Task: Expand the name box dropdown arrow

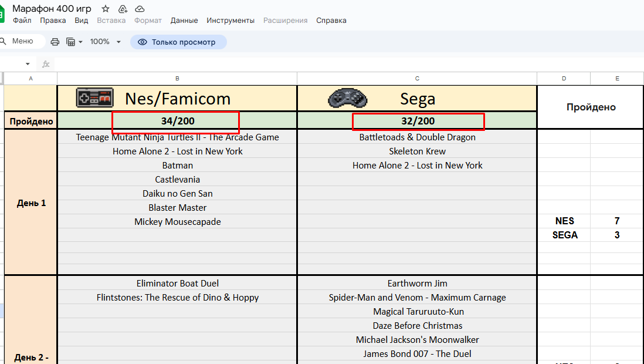Action: point(28,64)
